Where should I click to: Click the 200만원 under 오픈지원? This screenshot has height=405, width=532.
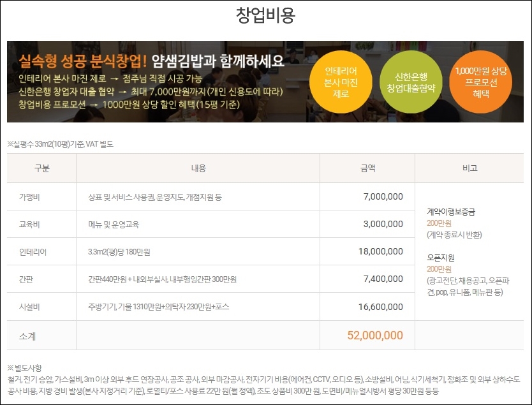click(439, 269)
